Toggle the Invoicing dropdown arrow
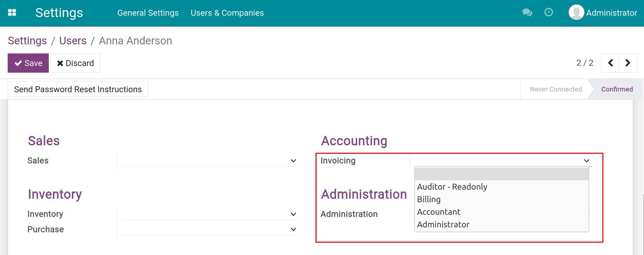The image size is (644, 255). [x=586, y=161]
